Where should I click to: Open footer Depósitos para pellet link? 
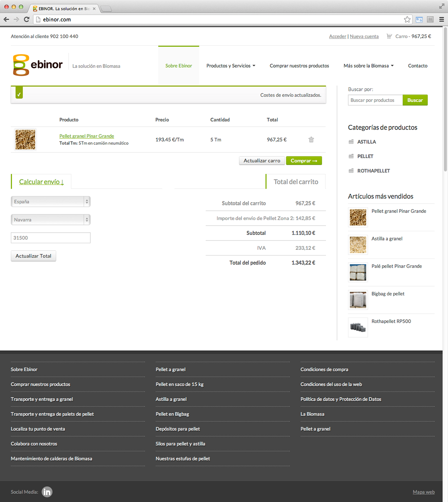coord(178,429)
